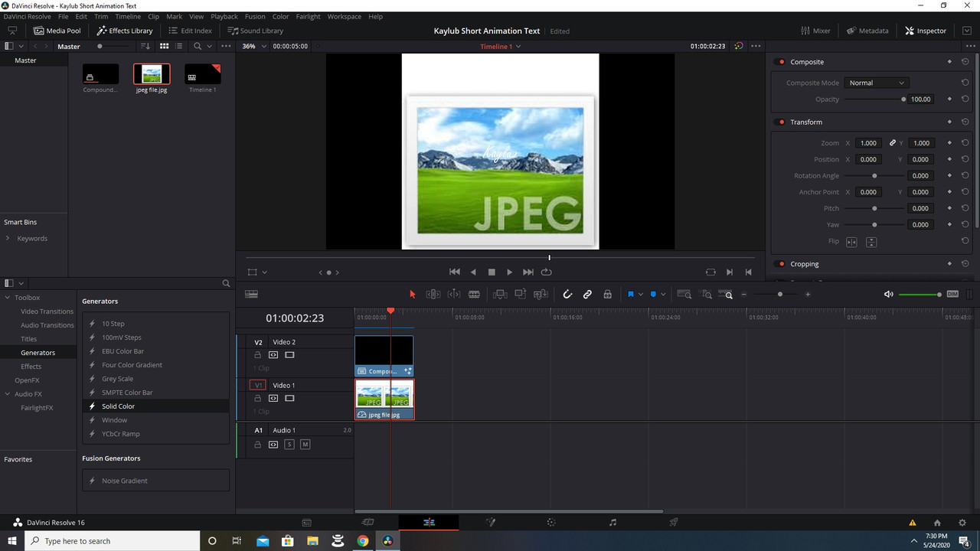Open the Fusion page
Screen dimensions: 980x551
tap(491, 523)
